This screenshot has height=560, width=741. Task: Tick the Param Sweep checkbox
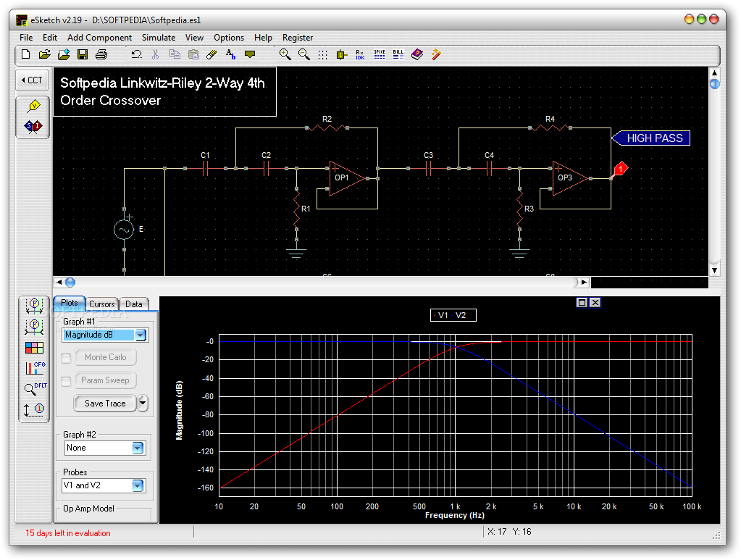66,381
